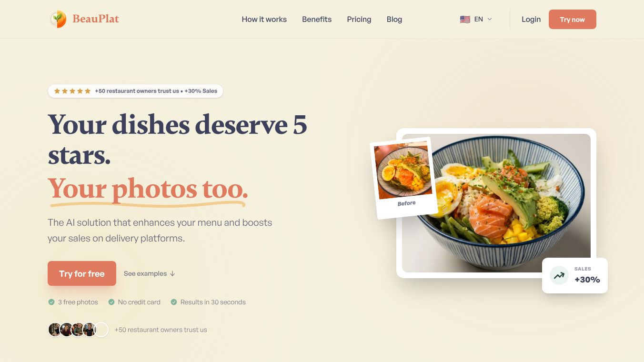Open the Benefits section

click(317, 20)
